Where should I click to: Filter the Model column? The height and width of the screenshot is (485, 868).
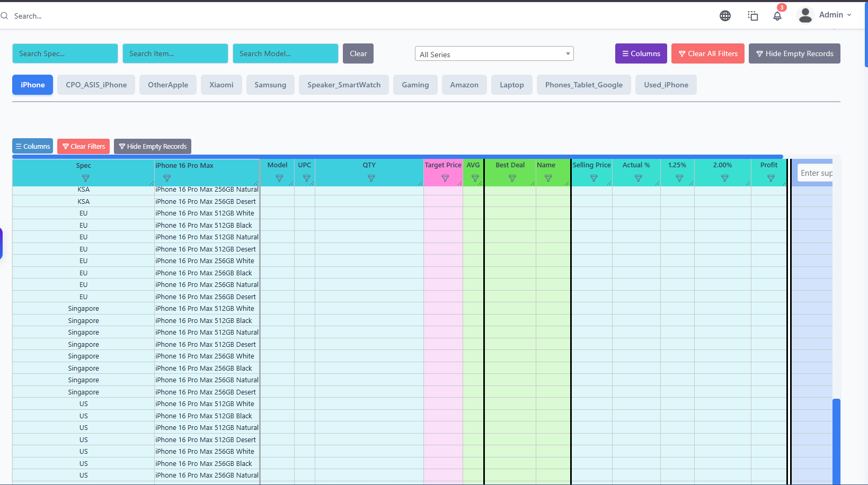click(279, 178)
